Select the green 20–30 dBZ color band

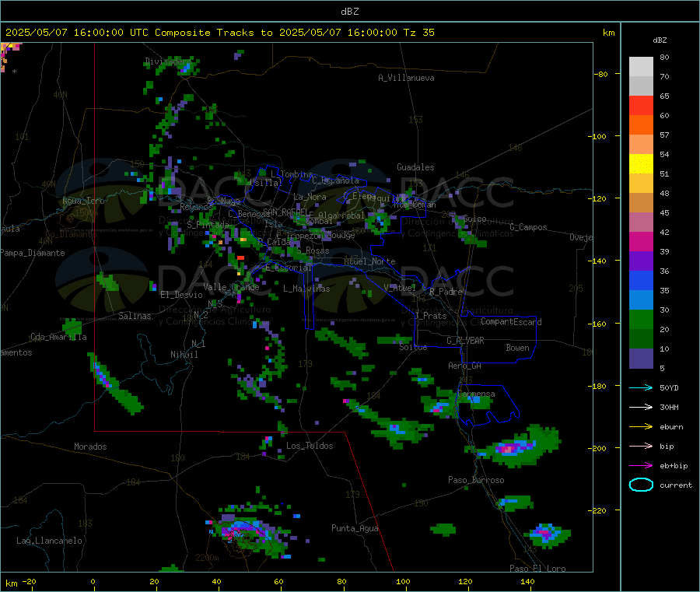(x=641, y=320)
